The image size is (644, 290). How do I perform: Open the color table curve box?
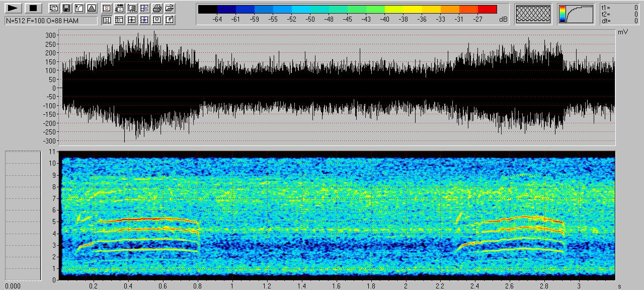coord(576,14)
